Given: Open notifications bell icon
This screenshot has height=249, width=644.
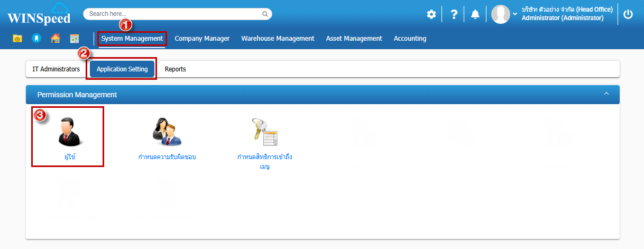Looking at the screenshot, I should pos(475,14).
